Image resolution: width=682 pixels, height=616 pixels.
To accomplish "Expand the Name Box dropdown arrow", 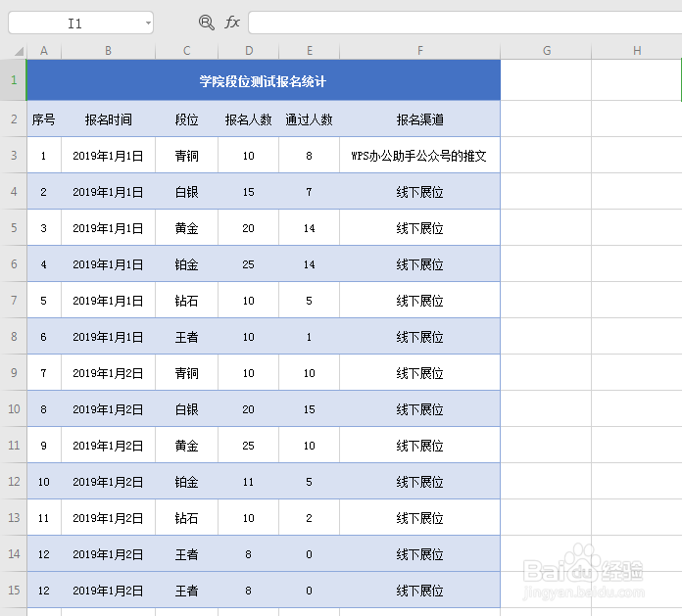I will 148,24.
